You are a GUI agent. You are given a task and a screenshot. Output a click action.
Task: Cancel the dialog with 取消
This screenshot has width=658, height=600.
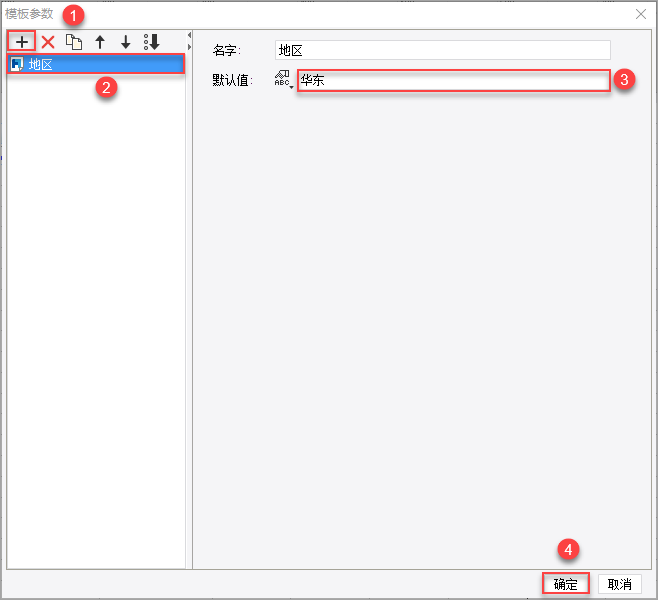[x=619, y=584]
